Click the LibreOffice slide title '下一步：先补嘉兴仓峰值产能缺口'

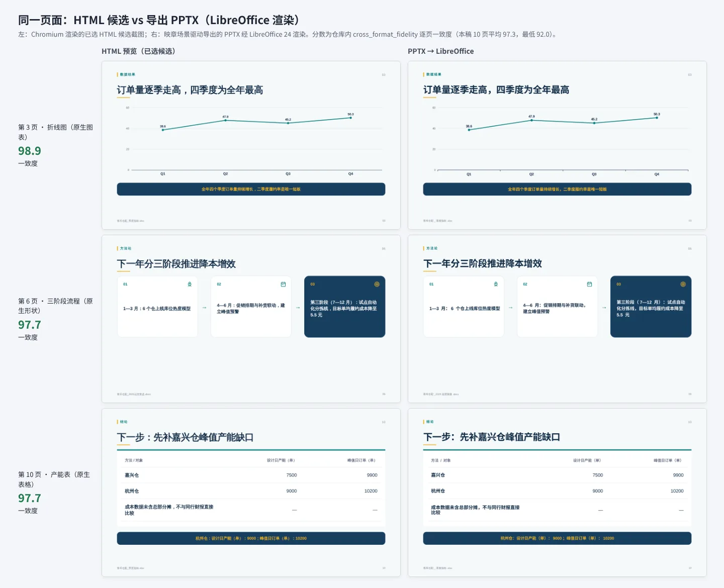click(492, 437)
